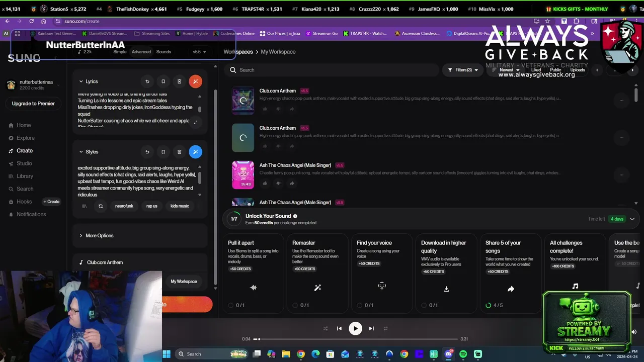Save lyrics with the Lyrics bookmark icon
Viewport: 644px width, 362px height.
tap(163, 81)
